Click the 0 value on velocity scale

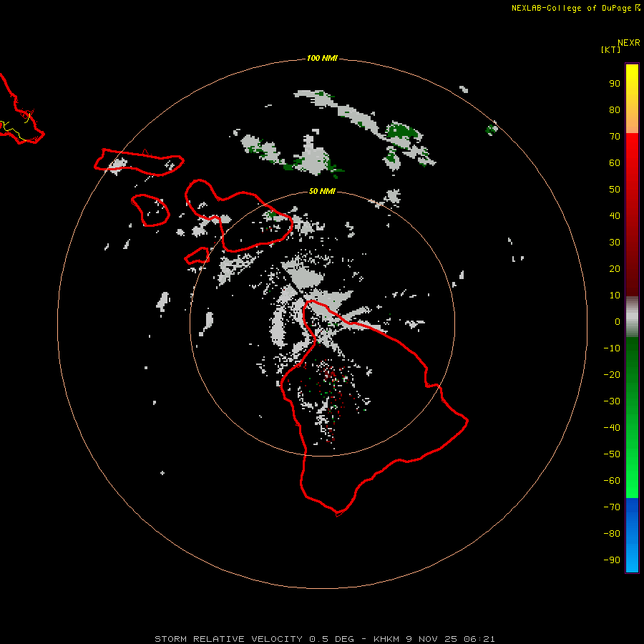(x=618, y=322)
